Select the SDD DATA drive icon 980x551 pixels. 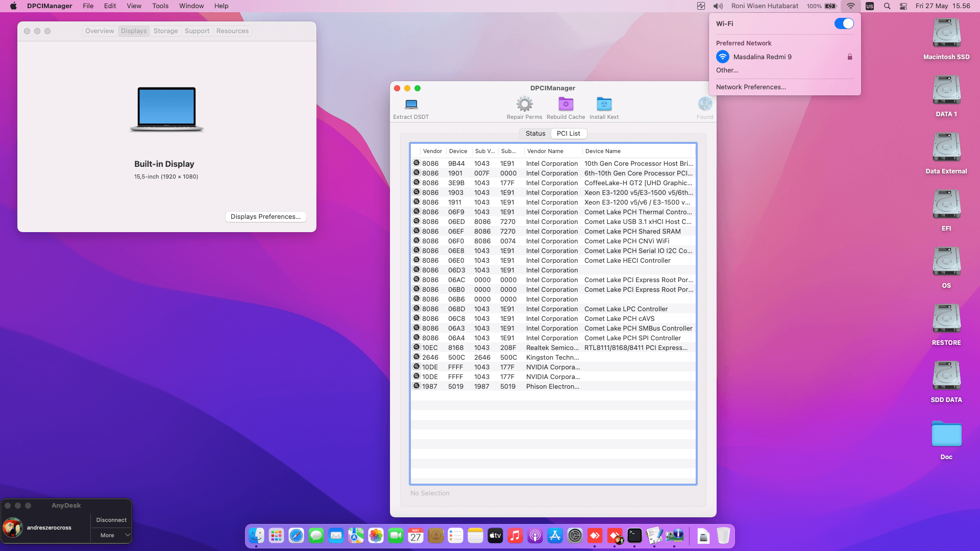(x=946, y=375)
